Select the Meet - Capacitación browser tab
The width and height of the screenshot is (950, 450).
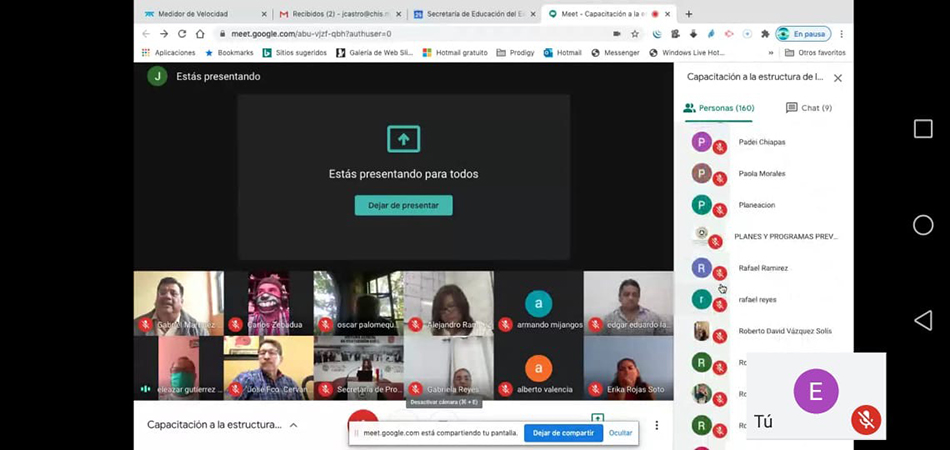click(x=608, y=14)
